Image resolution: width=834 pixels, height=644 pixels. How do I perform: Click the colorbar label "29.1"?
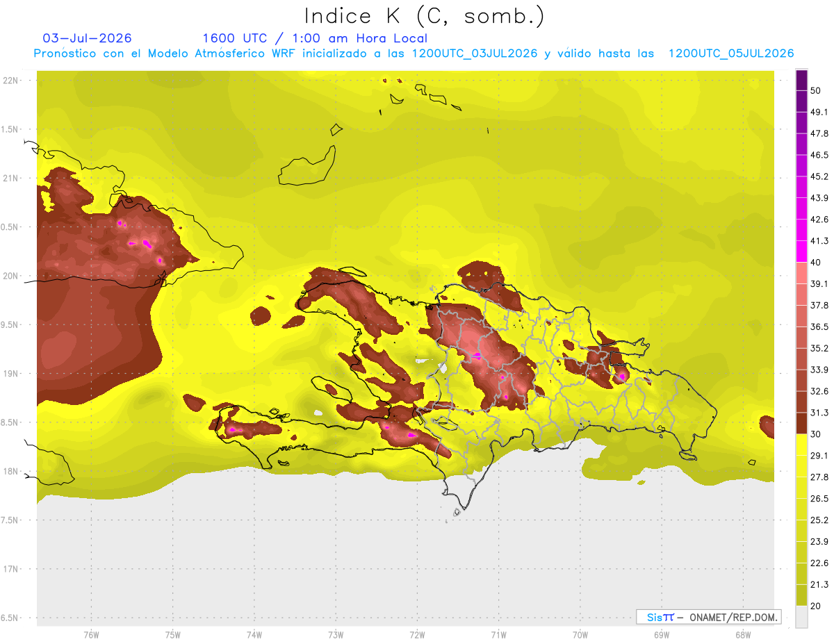(x=819, y=456)
